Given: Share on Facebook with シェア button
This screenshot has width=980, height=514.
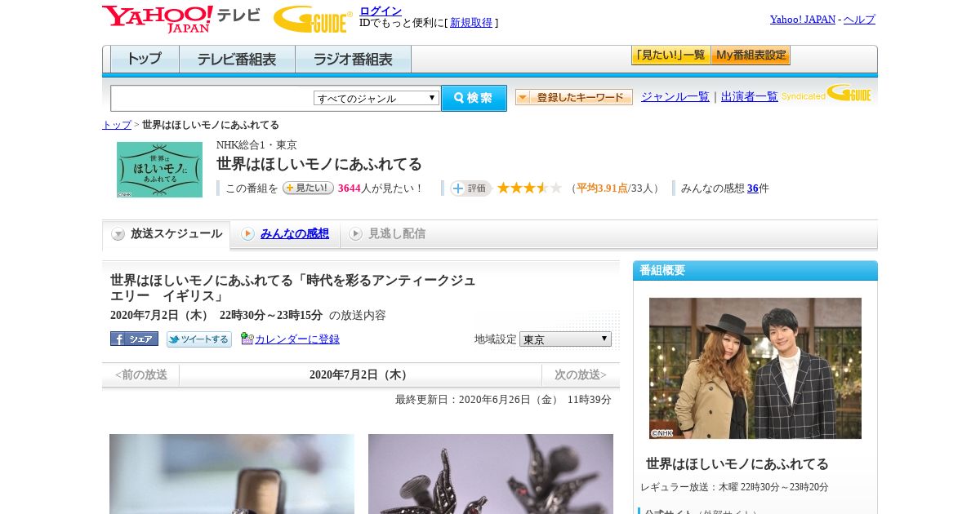Looking at the screenshot, I should click(134, 339).
